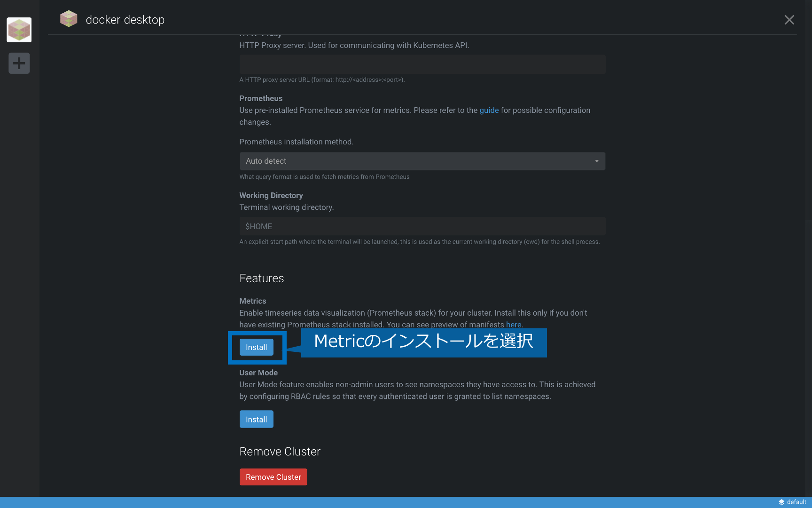Viewport: 812px width, 508px height.
Task: Click the 'Remove Cluster' section heading
Action: [x=280, y=452]
